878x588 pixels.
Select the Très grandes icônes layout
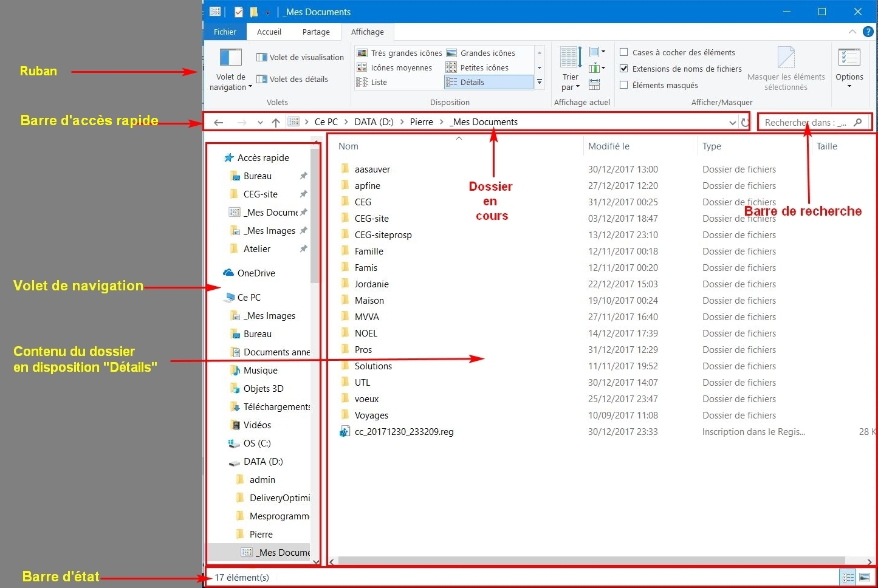[x=400, y=53]
